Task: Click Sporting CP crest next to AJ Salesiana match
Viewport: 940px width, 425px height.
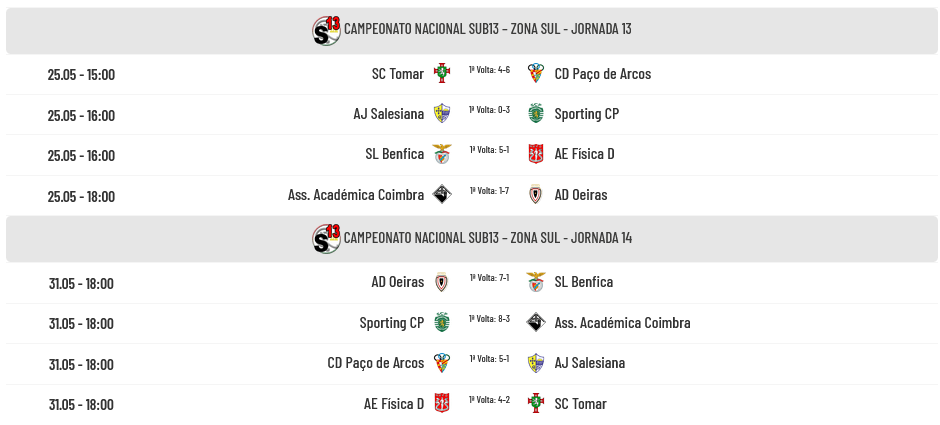Action: pos(535,113)
